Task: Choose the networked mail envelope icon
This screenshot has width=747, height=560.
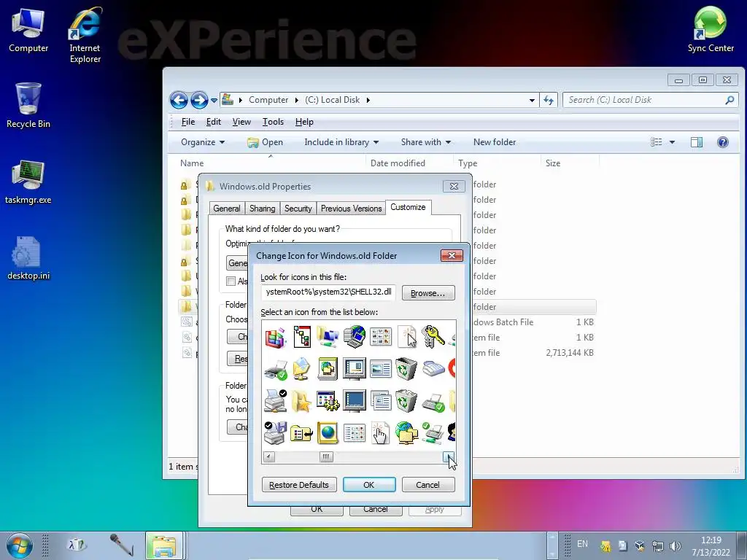Action: click(x=302, y=369)
